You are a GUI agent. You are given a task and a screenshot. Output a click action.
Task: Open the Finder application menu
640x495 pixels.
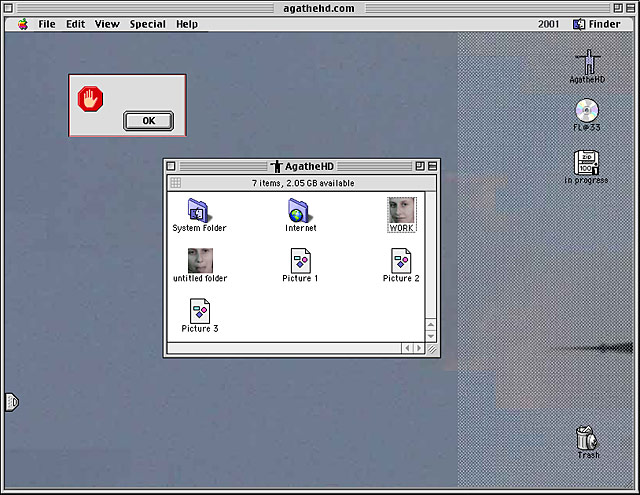597,24
